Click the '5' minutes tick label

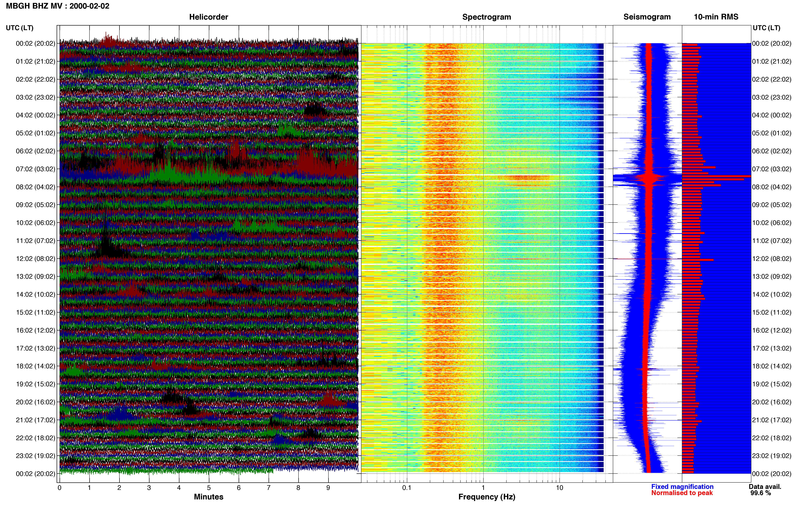pyautogui.click(x=209, y=487)
